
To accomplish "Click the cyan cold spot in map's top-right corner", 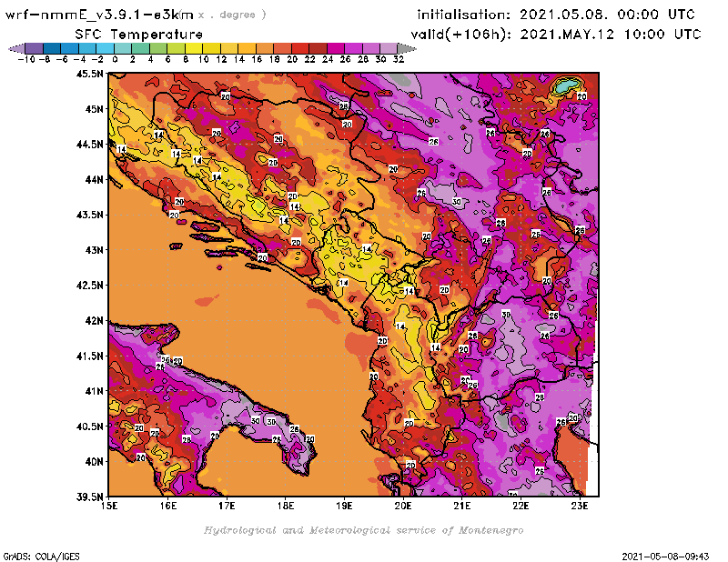I will (x=566, y=85).
